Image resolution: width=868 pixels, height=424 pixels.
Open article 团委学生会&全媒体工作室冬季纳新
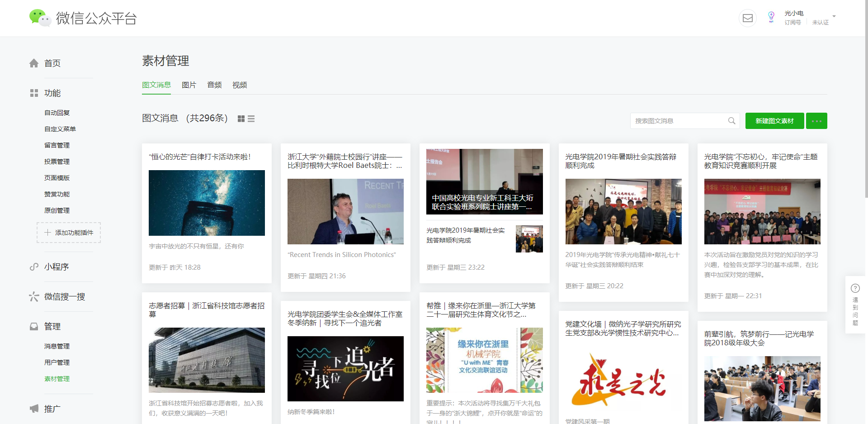345,319
